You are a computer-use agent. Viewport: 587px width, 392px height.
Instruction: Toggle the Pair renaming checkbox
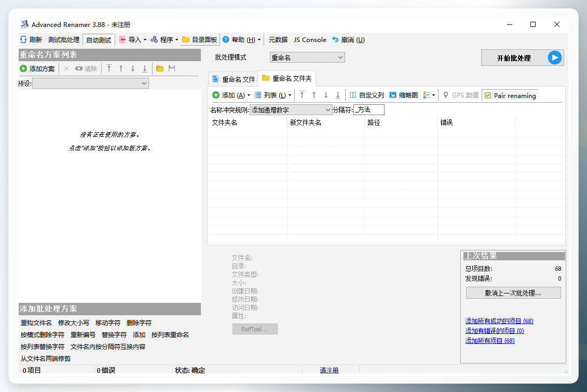pyautogui.click(x=488, y=95)
